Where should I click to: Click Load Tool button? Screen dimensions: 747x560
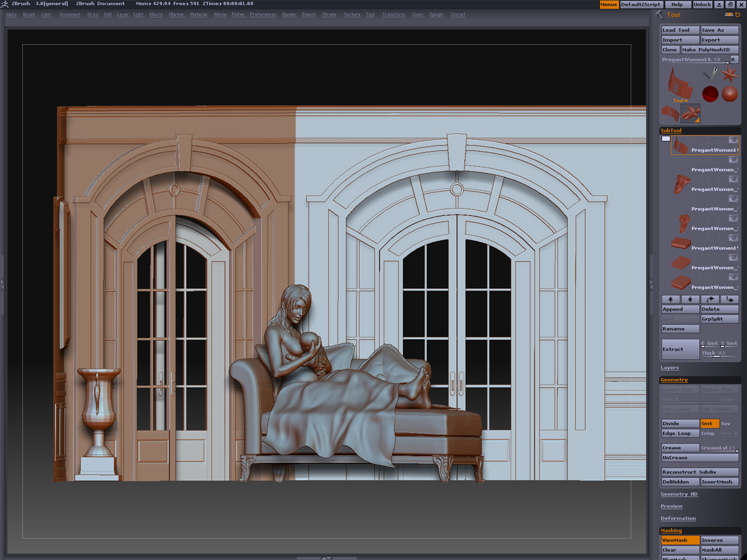(x=680, y=30)
